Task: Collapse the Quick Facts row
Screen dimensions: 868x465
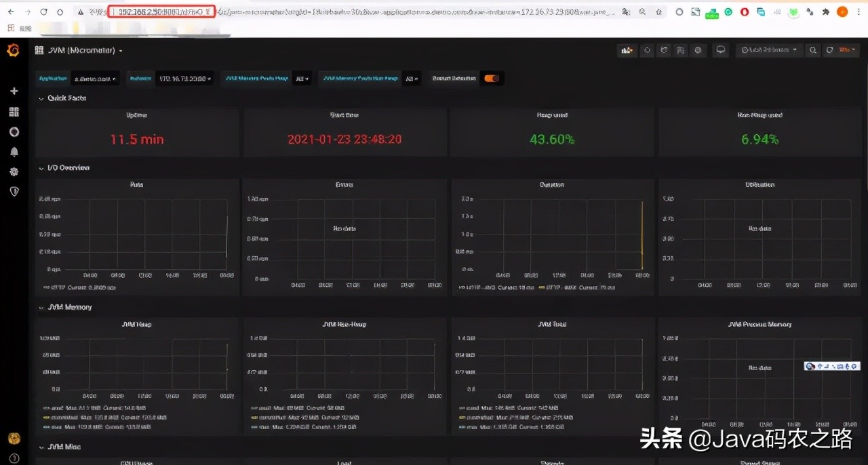Action: point(62,98)
